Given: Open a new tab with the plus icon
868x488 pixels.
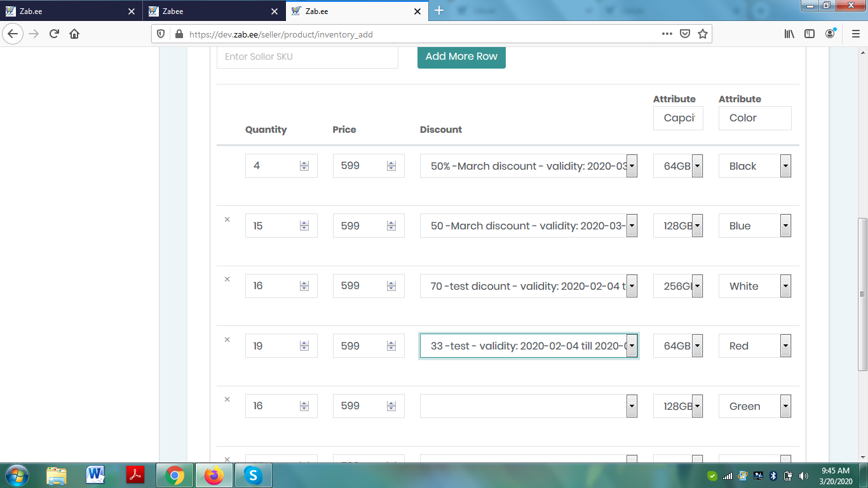Looking at the screenshot, I should tap(438, 11).
